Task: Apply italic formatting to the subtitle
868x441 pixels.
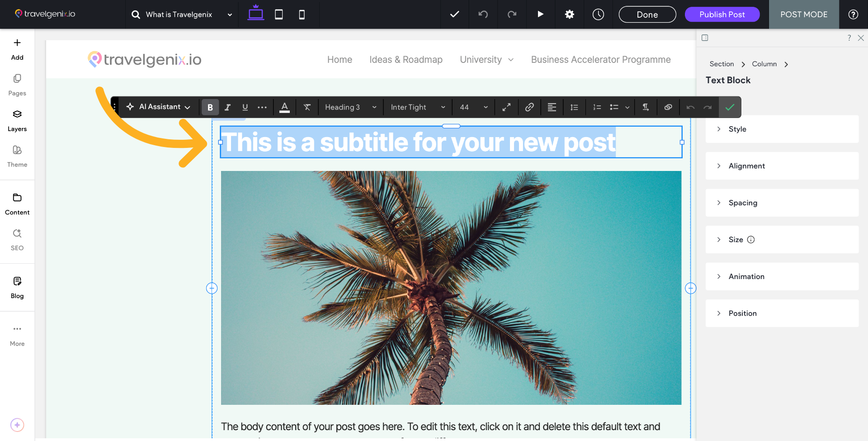Action: pyautogui.click(x=228, y=107)
